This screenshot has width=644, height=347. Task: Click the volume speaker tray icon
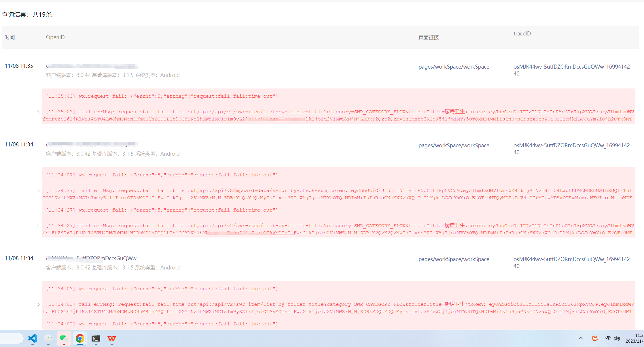point(617,338)
